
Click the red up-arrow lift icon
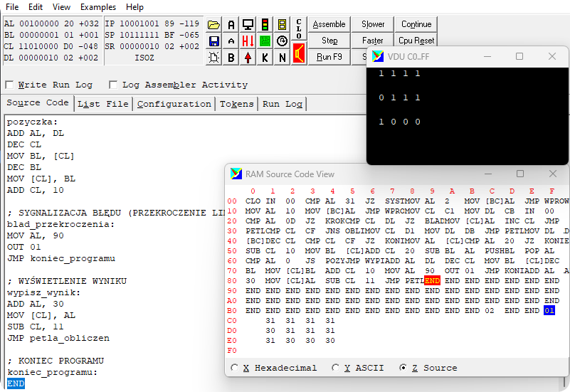coord(248,58)
